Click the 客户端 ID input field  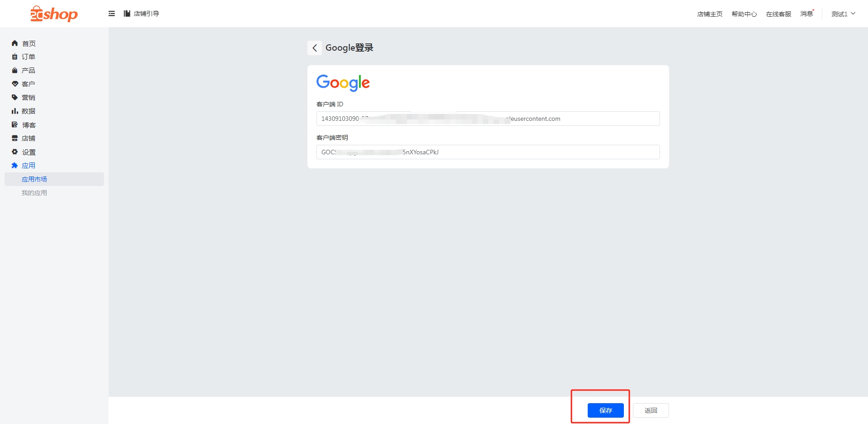[488, 119]
